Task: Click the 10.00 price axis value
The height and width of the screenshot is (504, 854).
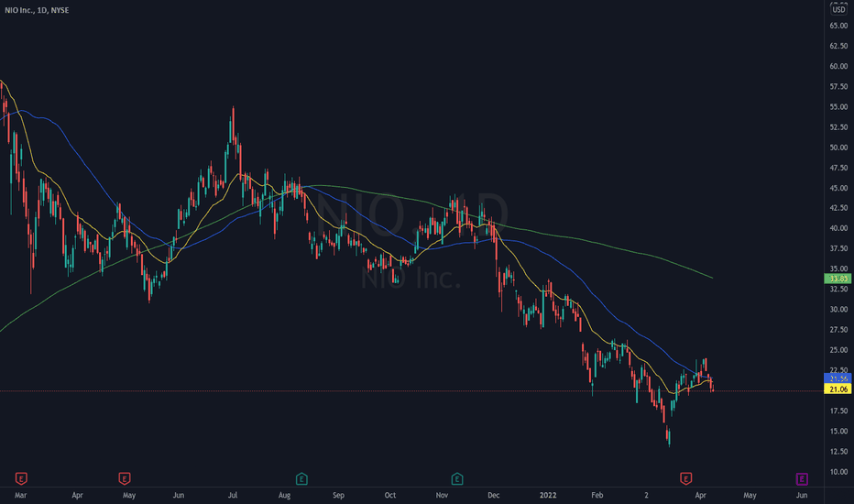Action: pos(838,472)
